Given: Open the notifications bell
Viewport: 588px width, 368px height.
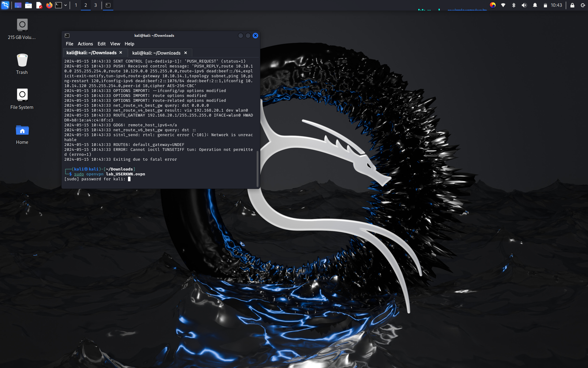Looking at the screenshot, I should pyautogui.click(x=535, y=5).
